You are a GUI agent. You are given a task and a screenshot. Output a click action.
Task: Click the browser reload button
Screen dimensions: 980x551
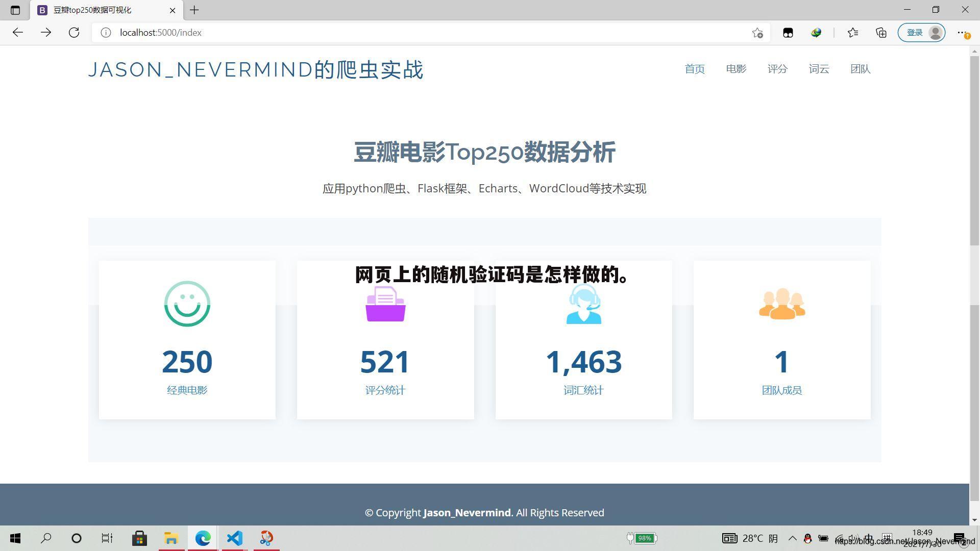pyautogui.click(x=74, y=32)
